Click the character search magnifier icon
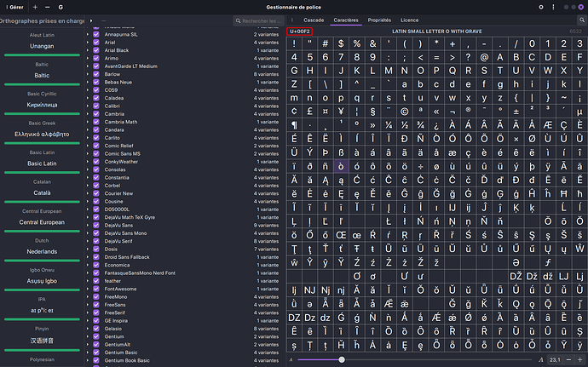Image resolution: width=588 pixels, height=367 pixels. pyautogui.click(x=582, y=20)
